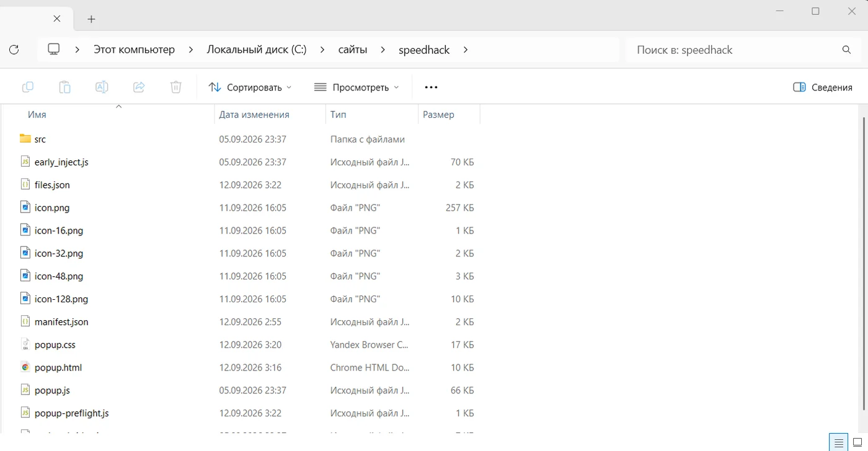The image size is (868, 451).
Task: Go to Этот компьютер in breadcrumb
Action: tap(134, 50)
